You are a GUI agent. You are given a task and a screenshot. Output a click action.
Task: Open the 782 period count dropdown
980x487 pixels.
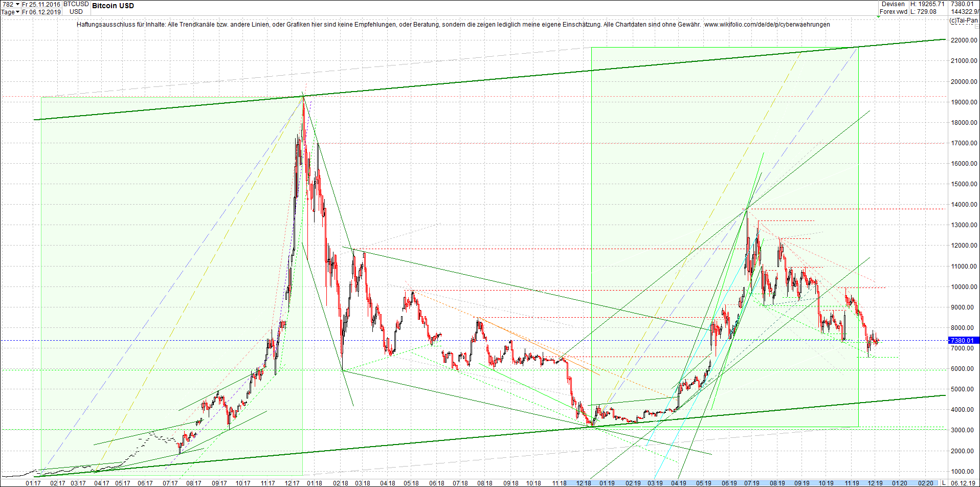[x=8, y=4]
